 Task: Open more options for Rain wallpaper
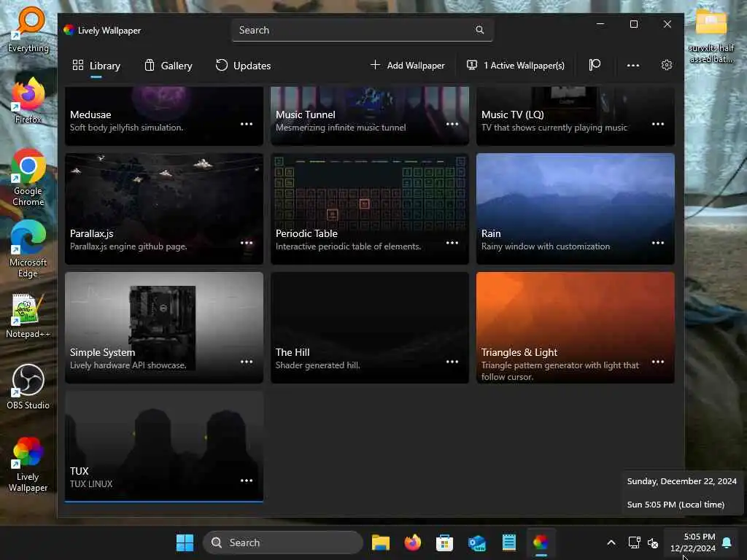pos(658,243)
